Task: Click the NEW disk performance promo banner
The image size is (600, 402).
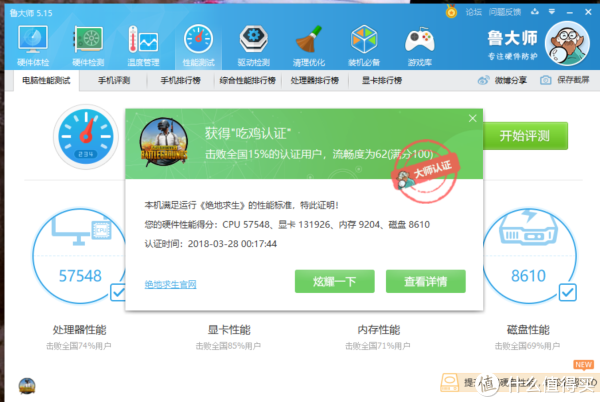Action: 518,382
